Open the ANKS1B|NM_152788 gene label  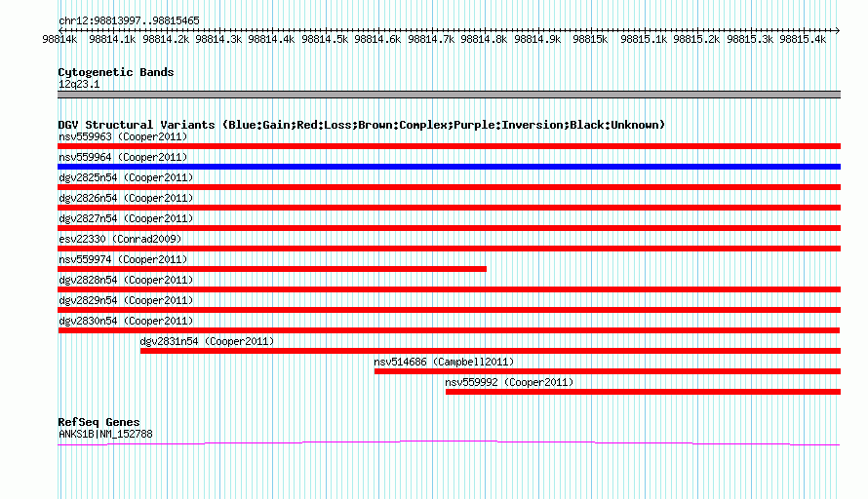tap(105, 435)
